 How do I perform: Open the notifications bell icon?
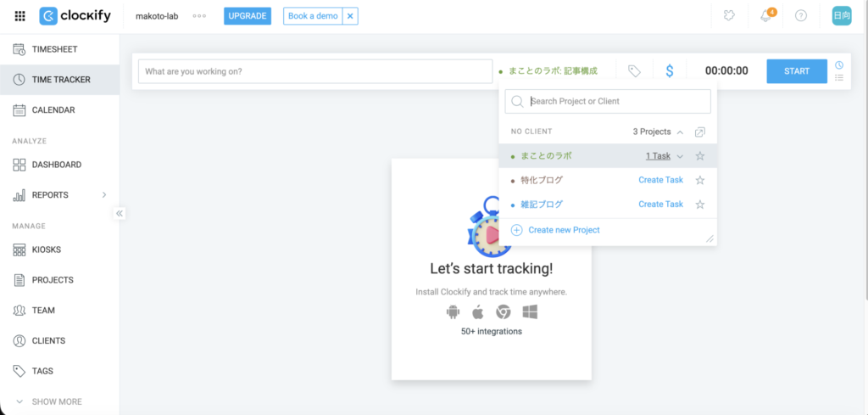coord(766,16)
